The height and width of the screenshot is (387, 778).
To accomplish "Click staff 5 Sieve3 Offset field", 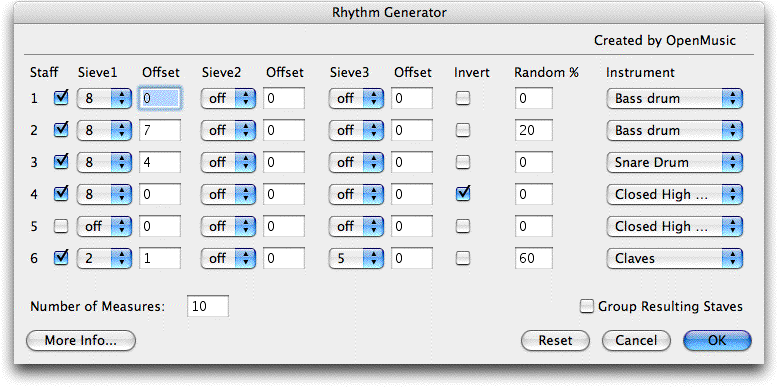I will click(412, 226).
